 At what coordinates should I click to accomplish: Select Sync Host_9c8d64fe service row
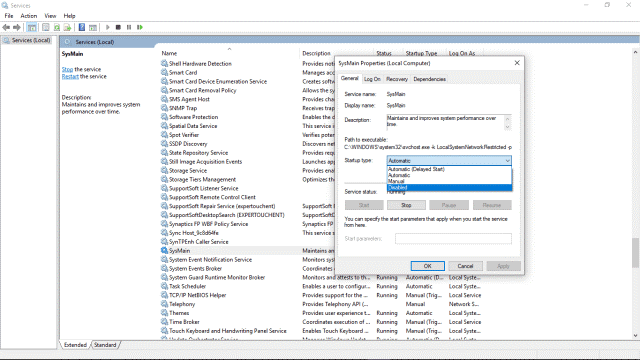point(194,233)
